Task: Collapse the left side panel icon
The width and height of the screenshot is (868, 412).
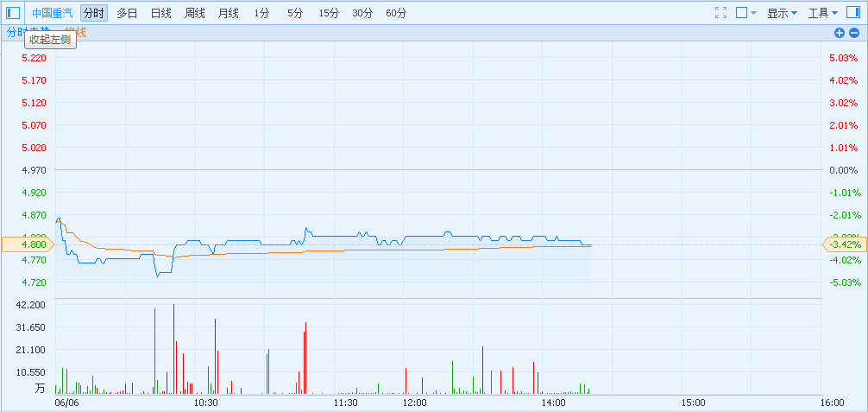Action: click(x=13, y=13)
